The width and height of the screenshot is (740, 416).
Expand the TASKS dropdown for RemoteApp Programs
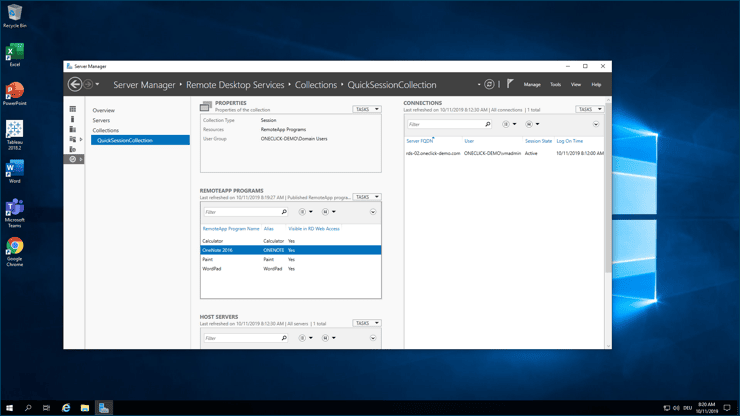click(366, 197)
